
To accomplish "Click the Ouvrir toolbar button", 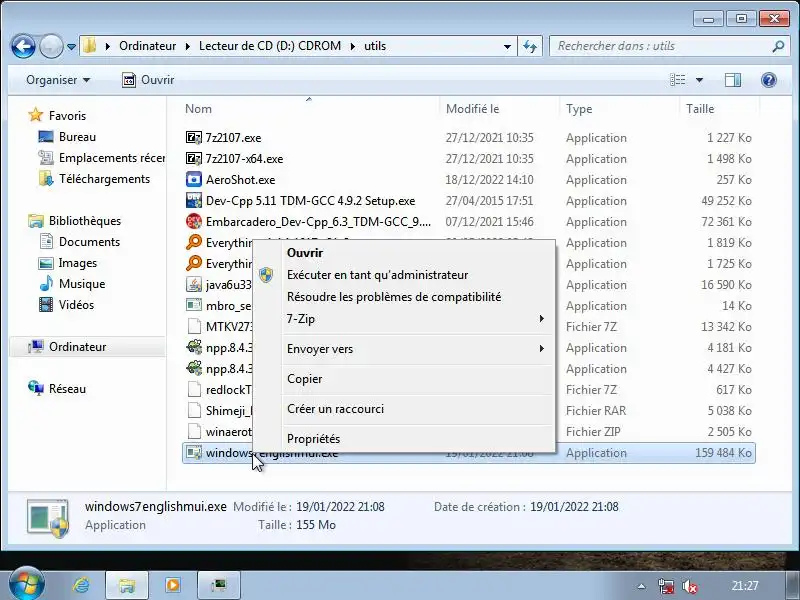I will click(148, 80).
